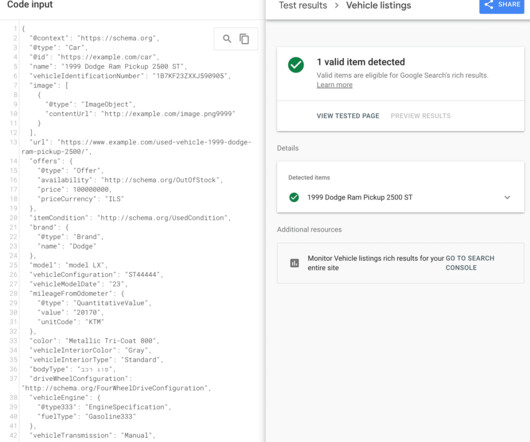Click the Code input panel heading
The width and height of the screenshot is (530, 442).
click(30, 4)
